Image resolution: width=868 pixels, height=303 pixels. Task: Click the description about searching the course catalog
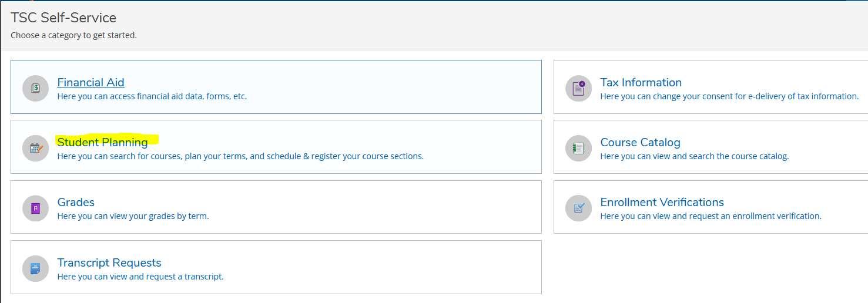tap(695, 156)
